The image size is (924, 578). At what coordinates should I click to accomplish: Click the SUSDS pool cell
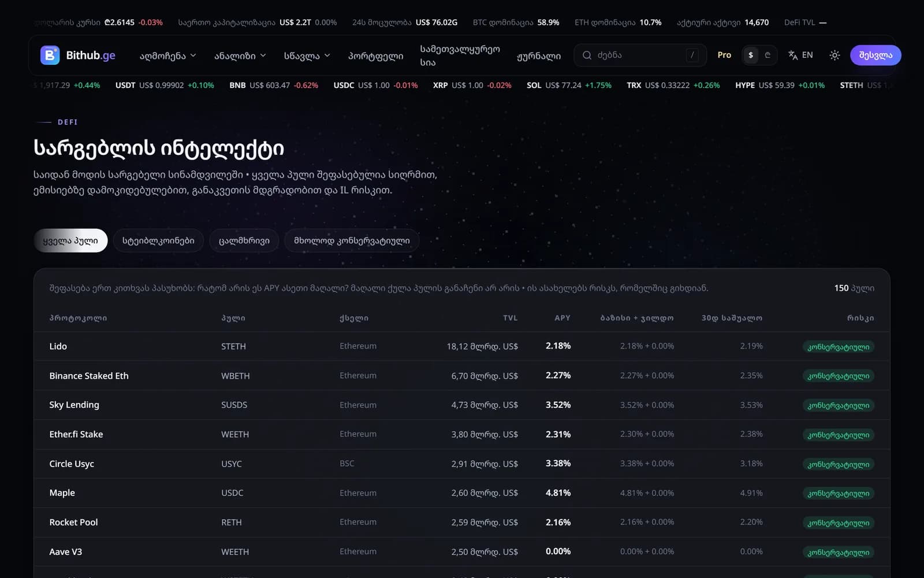234,405
